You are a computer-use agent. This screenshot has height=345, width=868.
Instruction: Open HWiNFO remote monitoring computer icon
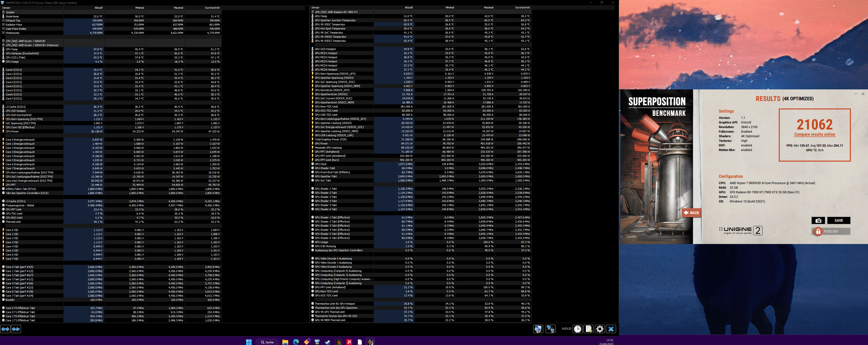538,329
